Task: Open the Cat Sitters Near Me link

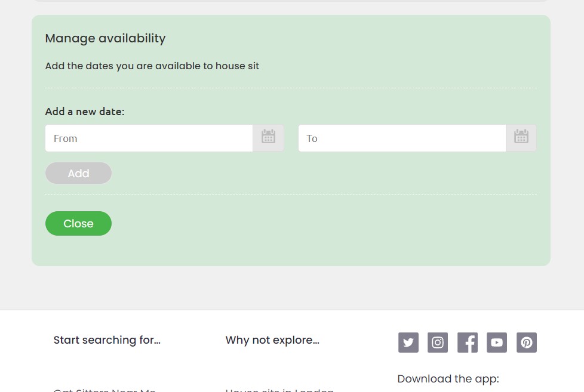Action: click(104, 390)
